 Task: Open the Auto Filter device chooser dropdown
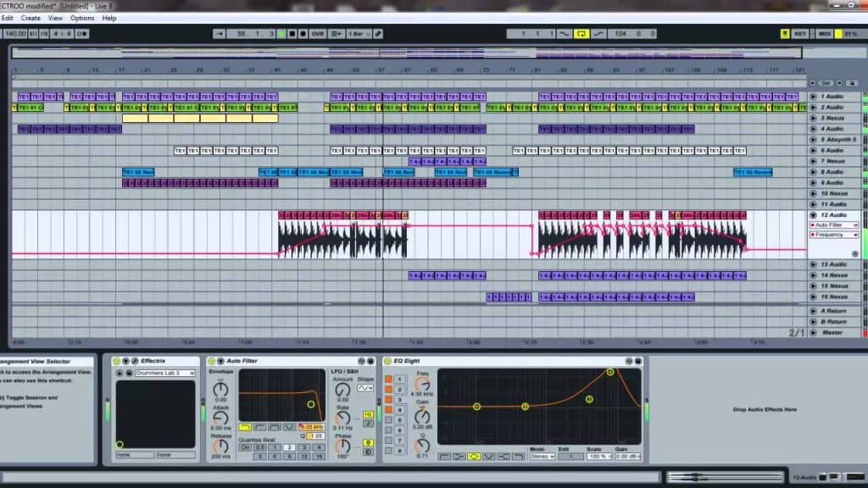834,225
